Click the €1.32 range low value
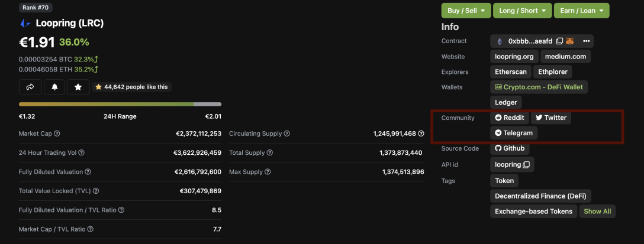644x244 pixels. point(27,116)
